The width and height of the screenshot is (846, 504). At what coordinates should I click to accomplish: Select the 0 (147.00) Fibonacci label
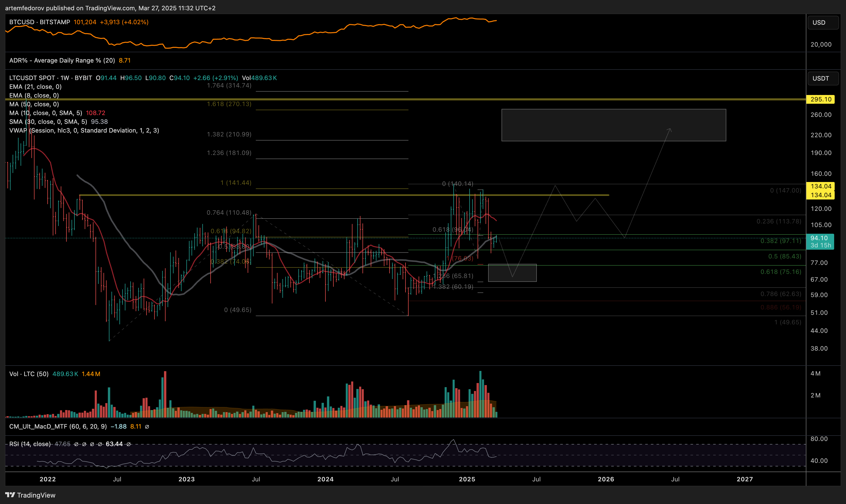click(785, 190)
